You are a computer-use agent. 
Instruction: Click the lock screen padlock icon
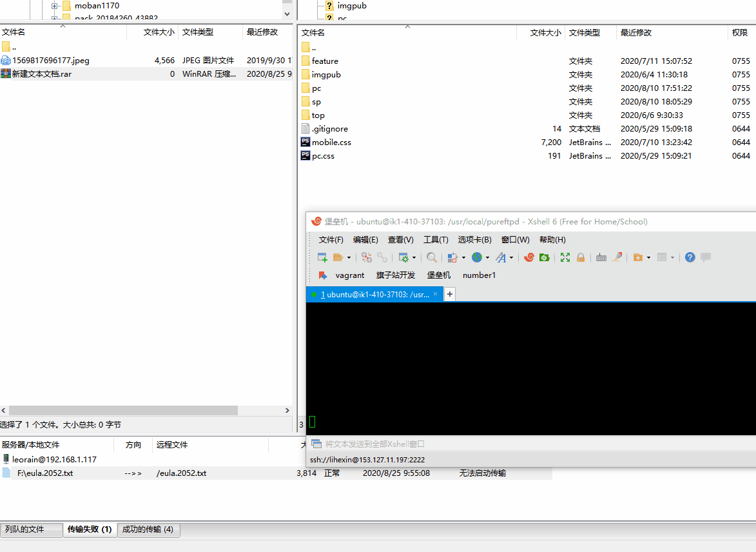tap(581, 258)
